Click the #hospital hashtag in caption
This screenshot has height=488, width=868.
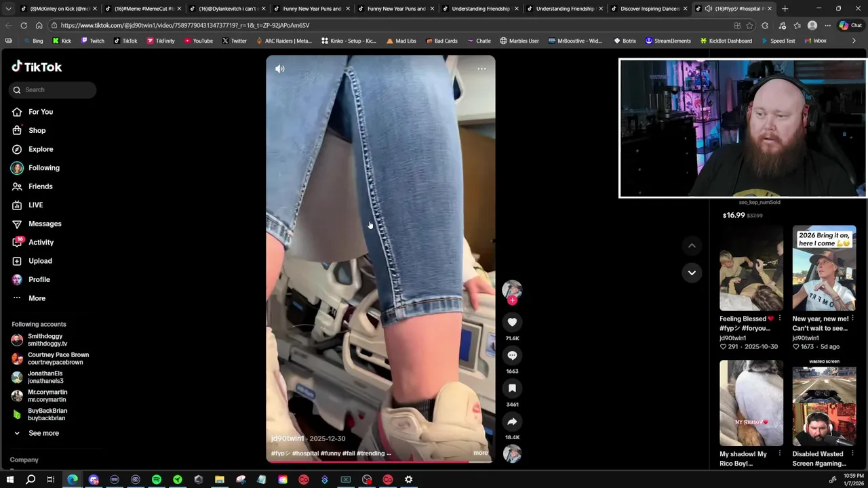tap(305, 453)
